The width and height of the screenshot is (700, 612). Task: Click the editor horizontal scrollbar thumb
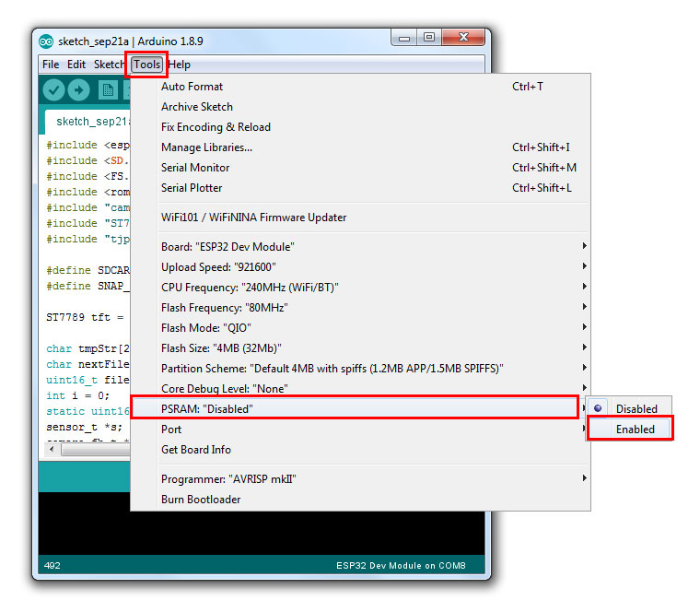pyautogui.click(x=95, y=450)
